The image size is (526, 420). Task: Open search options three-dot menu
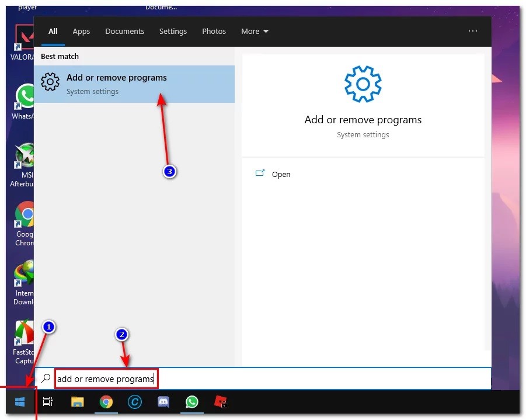473,31
